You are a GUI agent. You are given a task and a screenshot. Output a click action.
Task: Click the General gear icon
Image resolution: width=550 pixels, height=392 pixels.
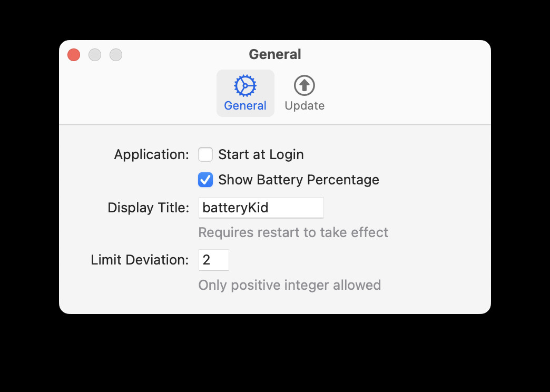tap(245, 85)
